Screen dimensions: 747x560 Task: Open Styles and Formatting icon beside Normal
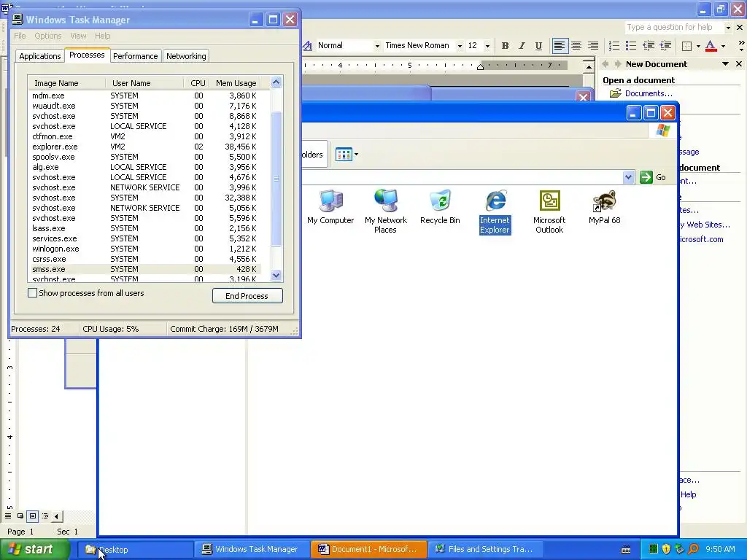click(308, 46)
